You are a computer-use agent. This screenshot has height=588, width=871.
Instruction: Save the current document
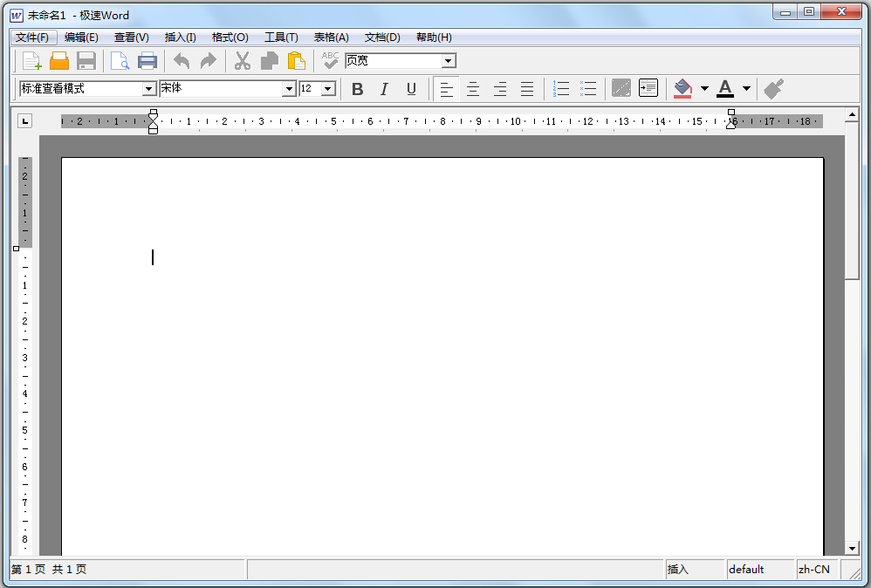coord(86,60)
